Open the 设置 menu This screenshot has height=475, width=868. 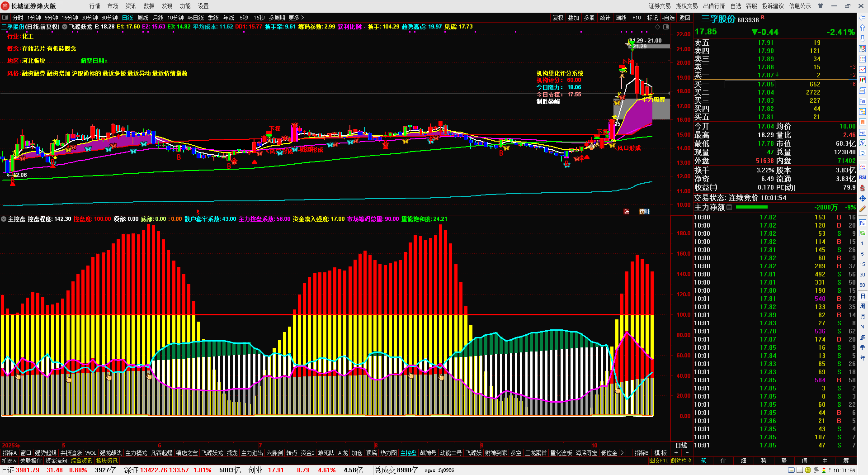203,6
